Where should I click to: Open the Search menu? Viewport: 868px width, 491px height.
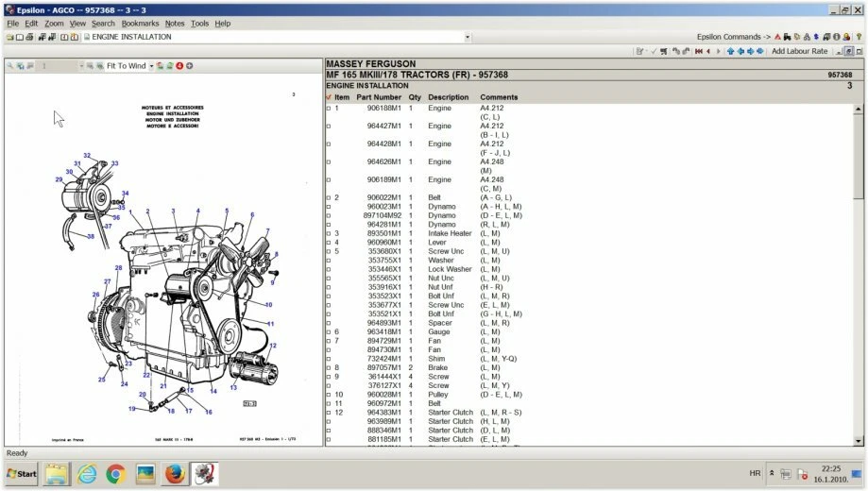pos(103,24)
